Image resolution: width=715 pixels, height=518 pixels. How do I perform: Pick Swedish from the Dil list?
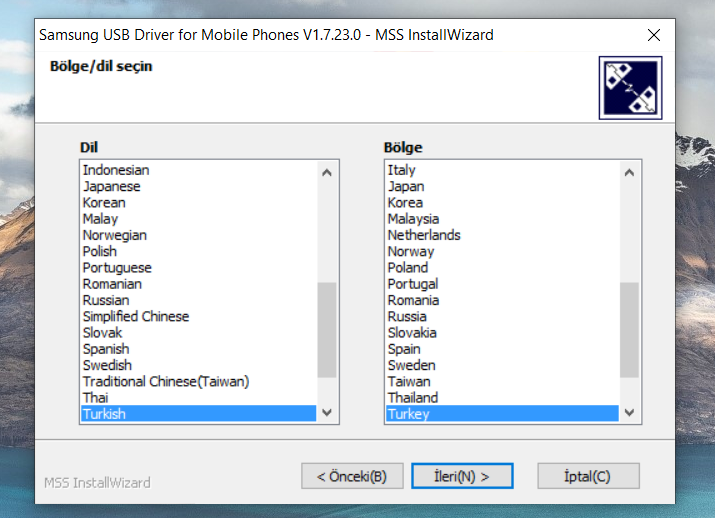[199, 365]
